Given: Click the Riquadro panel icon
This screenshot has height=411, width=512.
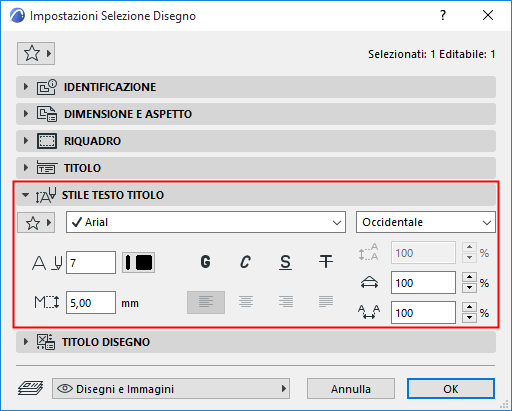Looking at the screenshot, I should [47, 141].
